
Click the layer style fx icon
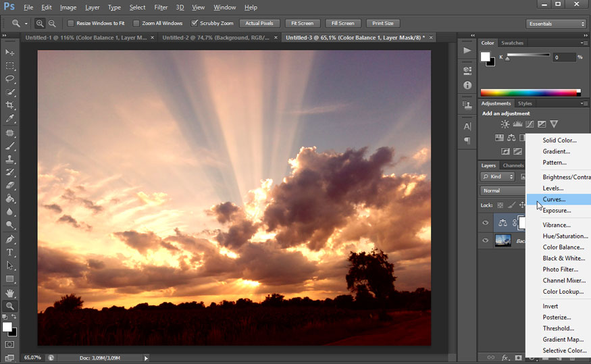[505, 357]
